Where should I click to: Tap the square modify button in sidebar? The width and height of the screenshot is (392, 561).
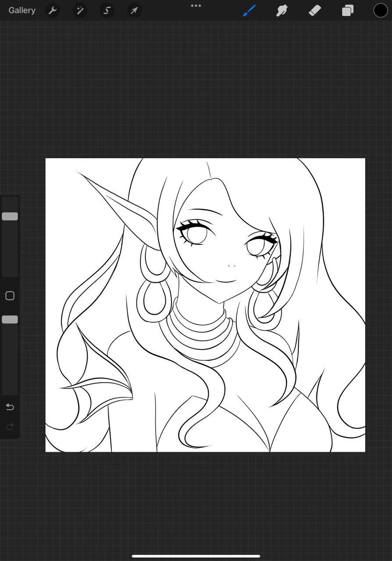coord(10,296)
